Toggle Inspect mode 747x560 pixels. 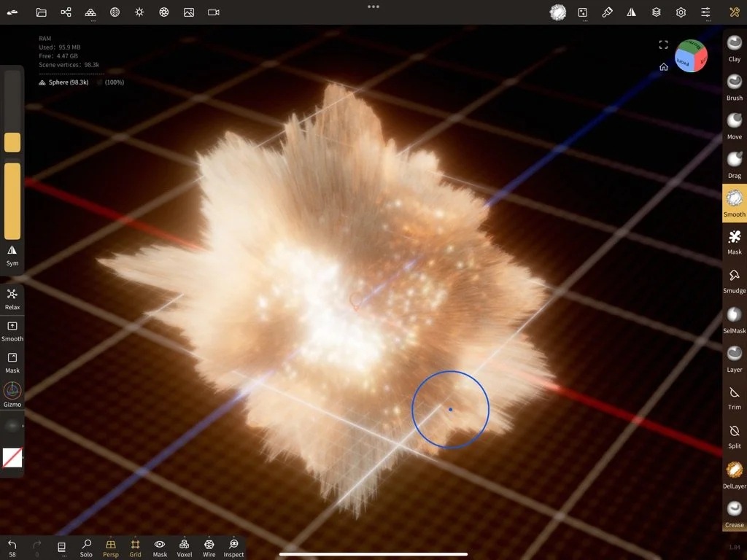233,548
